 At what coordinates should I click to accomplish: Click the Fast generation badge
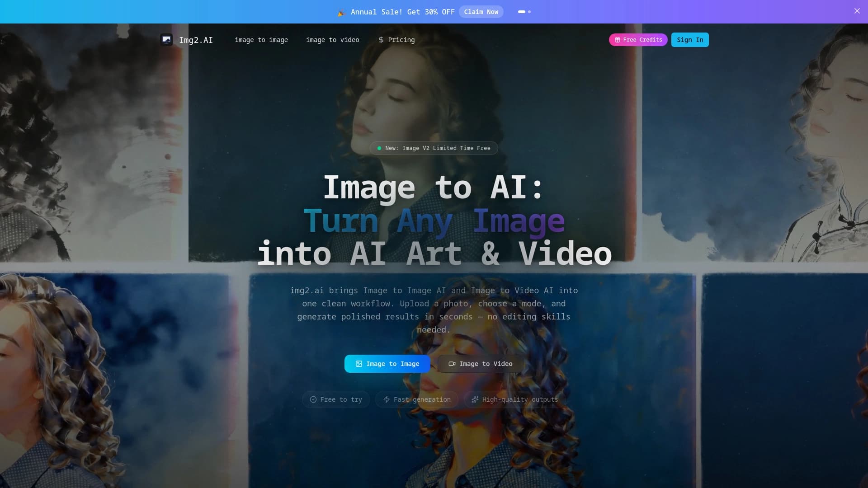click(417, 399)
